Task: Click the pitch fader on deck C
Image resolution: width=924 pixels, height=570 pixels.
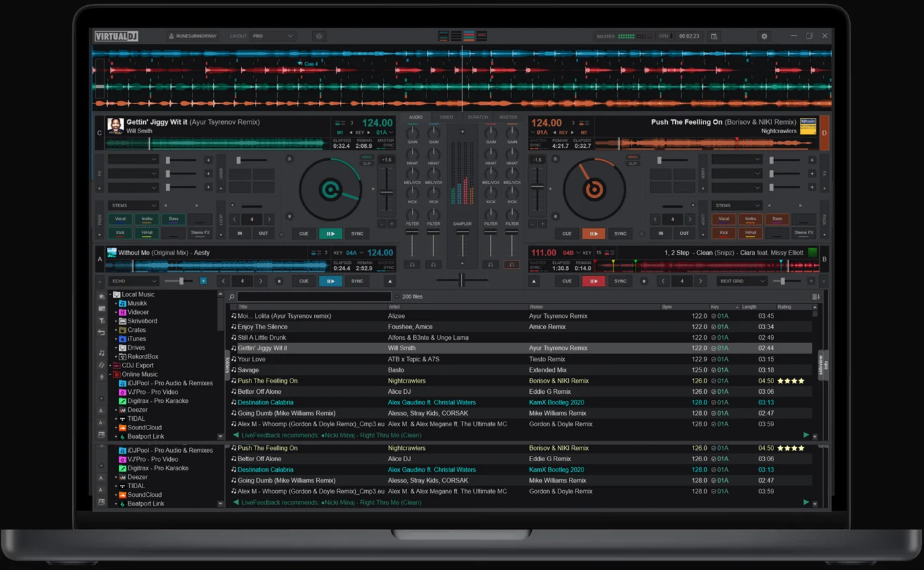Action: pos(387,191)
